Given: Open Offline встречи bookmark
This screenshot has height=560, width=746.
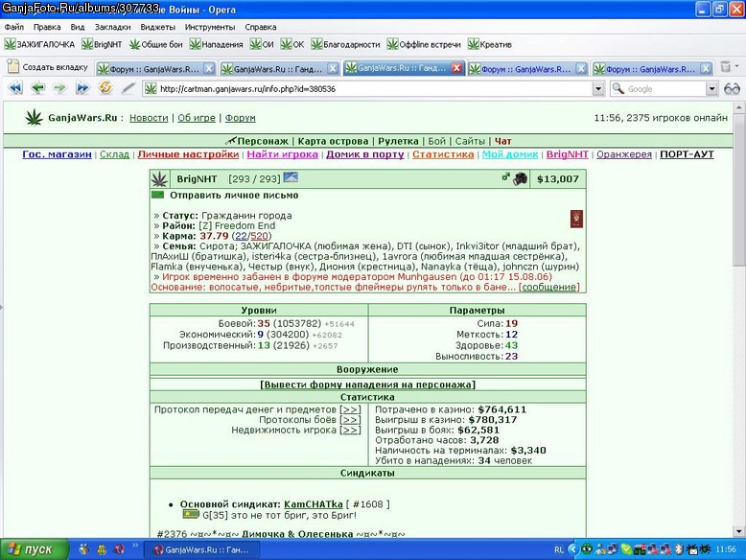Looking at the screenshot, I should pyautogui.click(x=424, y=44).
